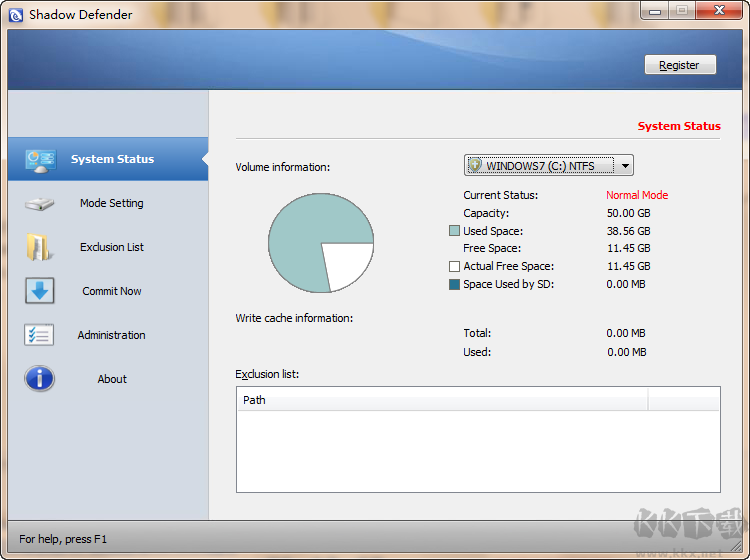Expand the volume selection dropdown arrow
The image size is (750, 560).
tap(625, 166)
